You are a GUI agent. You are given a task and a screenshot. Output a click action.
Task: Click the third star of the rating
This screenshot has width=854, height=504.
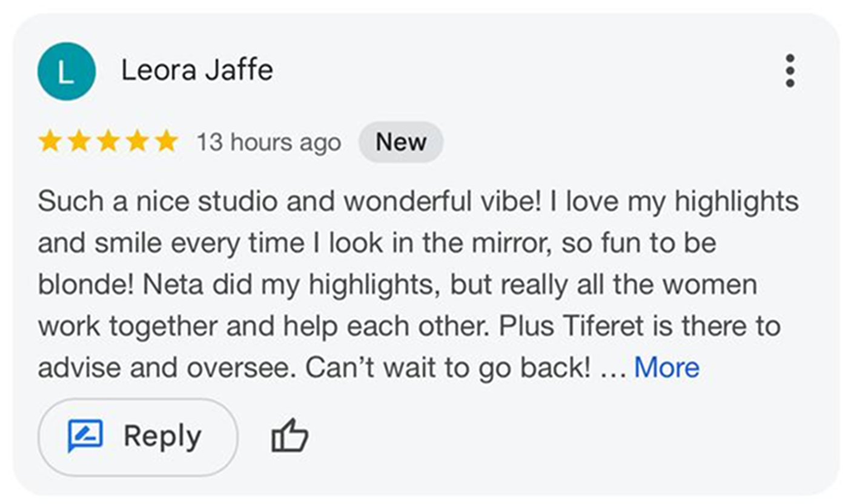click(107, 142)
